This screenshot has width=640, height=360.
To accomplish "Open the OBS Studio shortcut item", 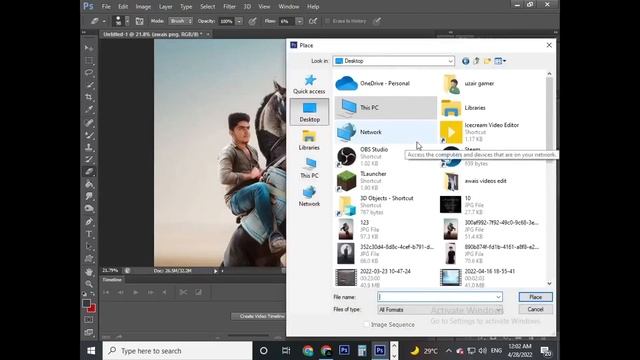I will [386, 156].
